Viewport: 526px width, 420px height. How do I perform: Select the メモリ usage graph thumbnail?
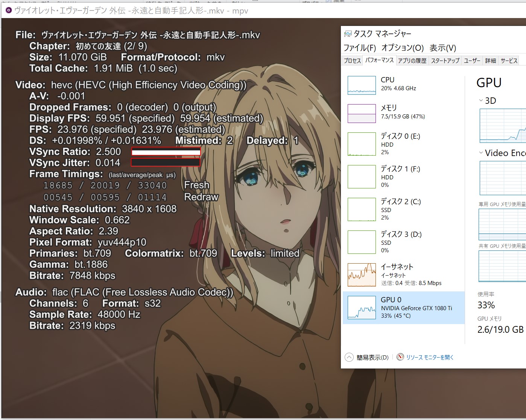pos(362,113)
